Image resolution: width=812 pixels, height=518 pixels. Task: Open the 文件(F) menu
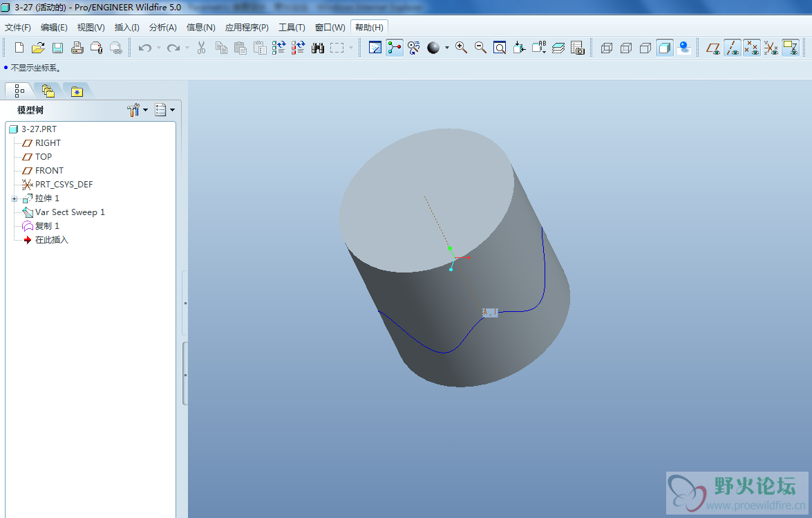pos(17,28)
